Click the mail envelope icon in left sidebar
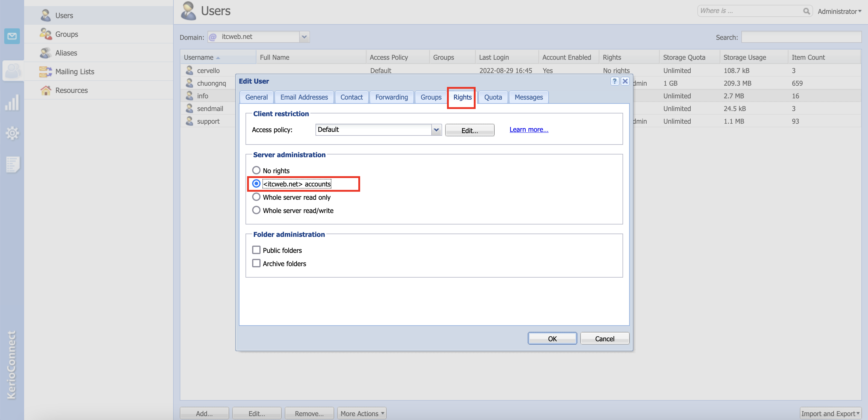 pos(12,36)
